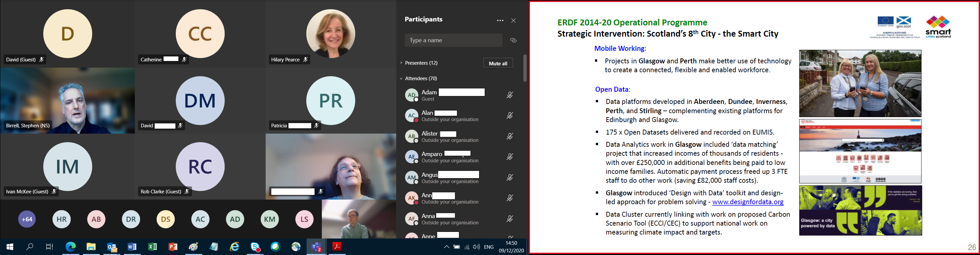Close the Participants panel

tap(513, 20)
